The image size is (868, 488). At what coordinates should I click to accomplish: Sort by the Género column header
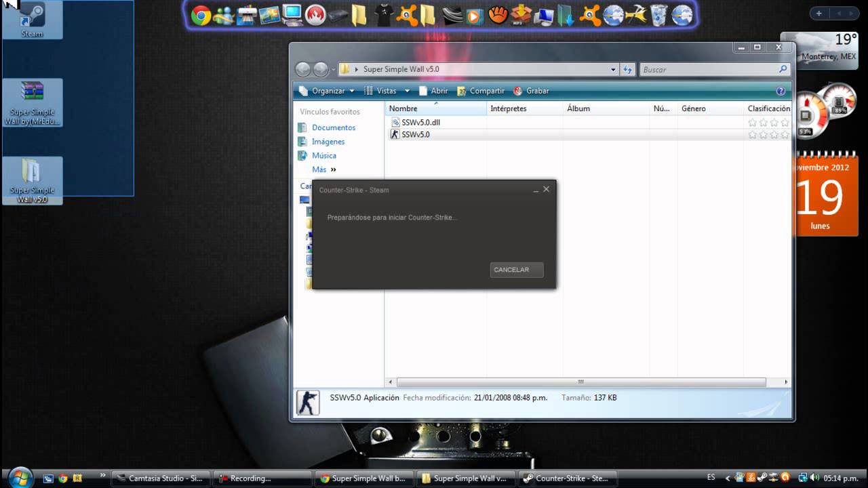(x=711, y=108)
